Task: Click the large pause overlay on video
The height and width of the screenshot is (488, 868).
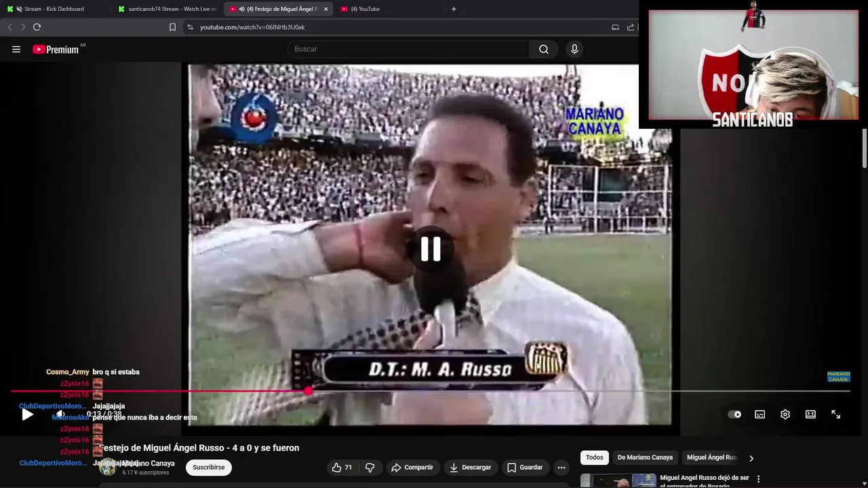Action: click(x=431, y=249)
